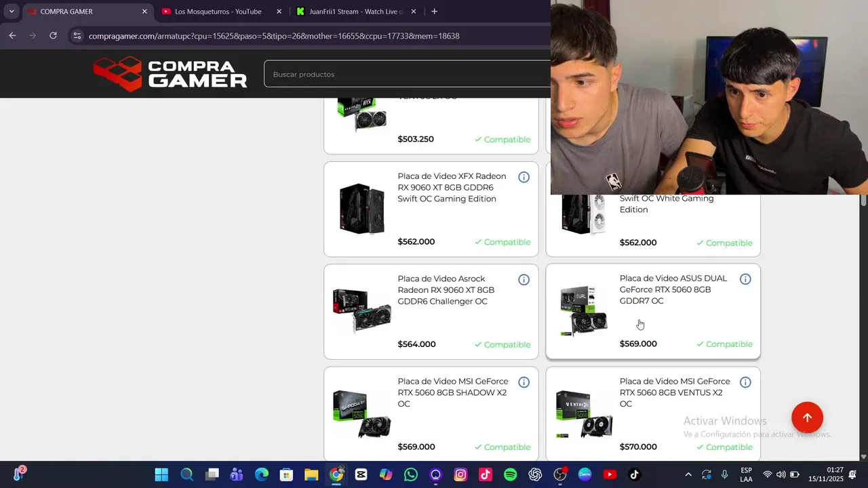The image size is (868, 488).
Task: Switch to Los Mosqueturros - YouTube tab
Action: (221, 12)
